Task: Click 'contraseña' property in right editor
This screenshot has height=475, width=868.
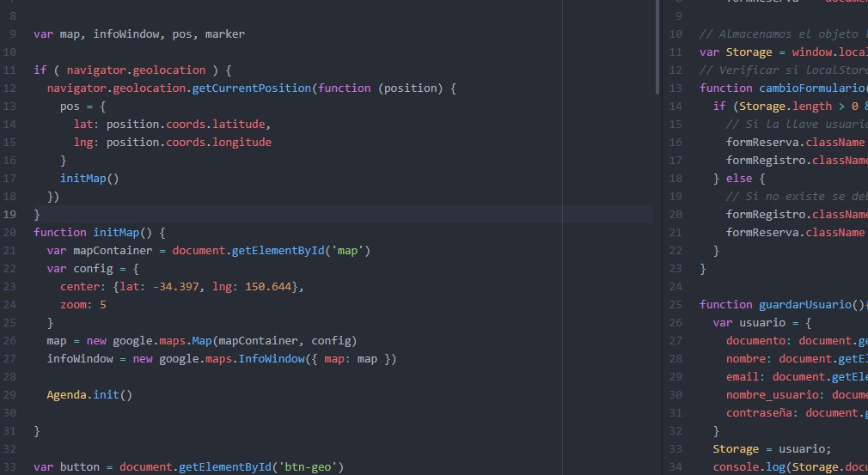Action: [x=759, y=413]
